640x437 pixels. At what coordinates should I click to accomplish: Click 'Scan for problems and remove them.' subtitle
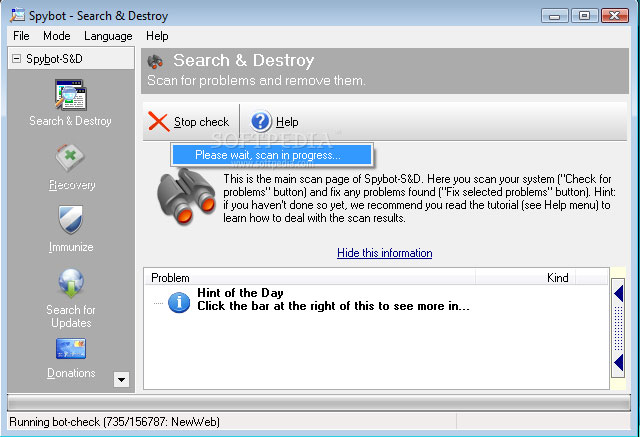point(256,80)
